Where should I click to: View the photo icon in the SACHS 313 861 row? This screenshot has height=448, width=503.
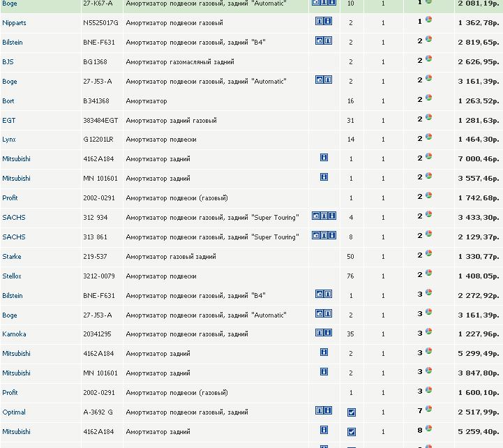click(315, 235)
